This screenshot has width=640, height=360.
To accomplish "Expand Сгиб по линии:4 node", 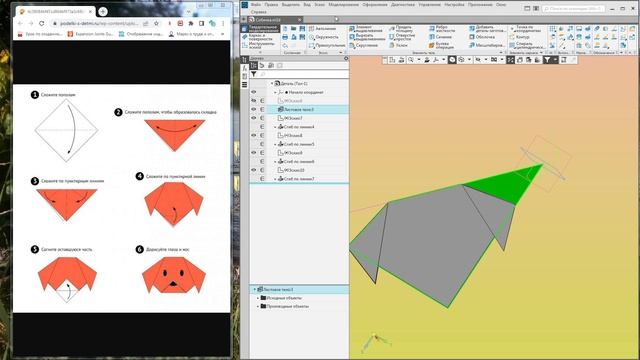I will pos(275,127).
